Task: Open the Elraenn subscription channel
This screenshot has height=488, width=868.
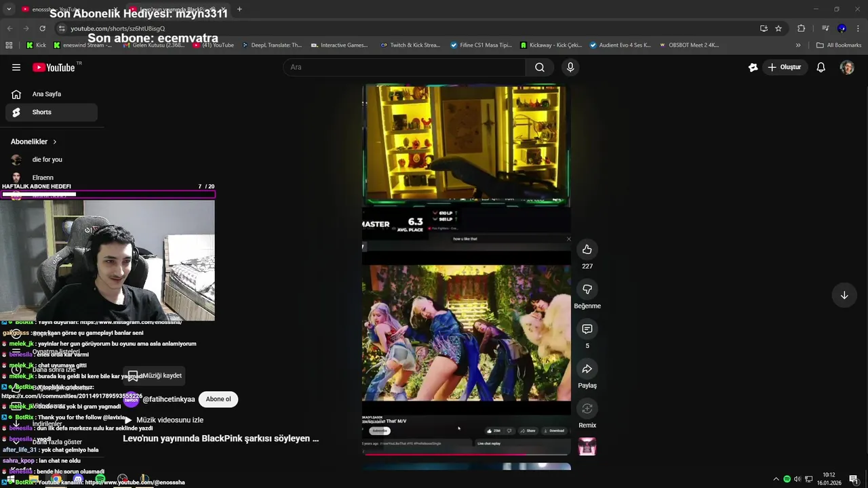Action: 51,178
